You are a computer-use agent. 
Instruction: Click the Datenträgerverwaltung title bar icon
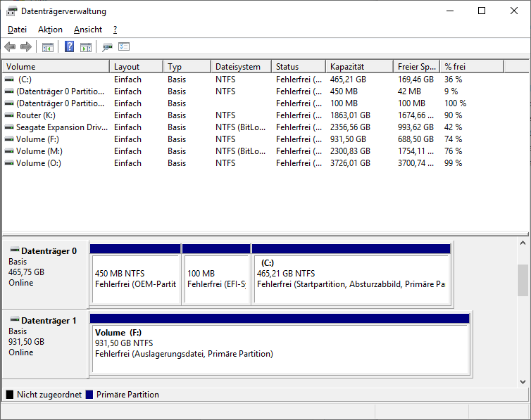click(11, 11)
